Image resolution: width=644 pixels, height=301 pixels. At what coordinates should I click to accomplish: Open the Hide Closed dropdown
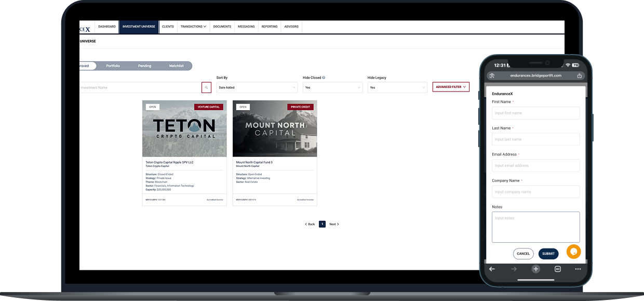(x=332, y=87)
